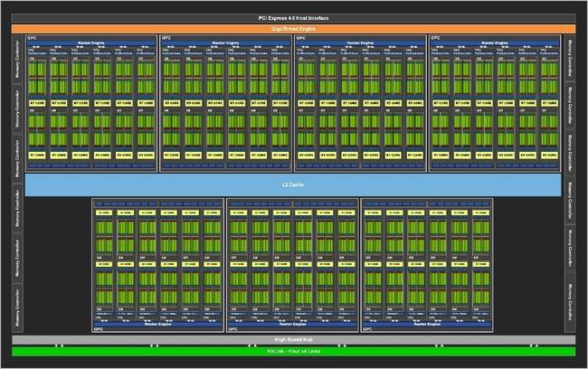This screenshot has width=588, height=369.
Task: Click Raster Engine bar in third top GPC
Action: 360,43
